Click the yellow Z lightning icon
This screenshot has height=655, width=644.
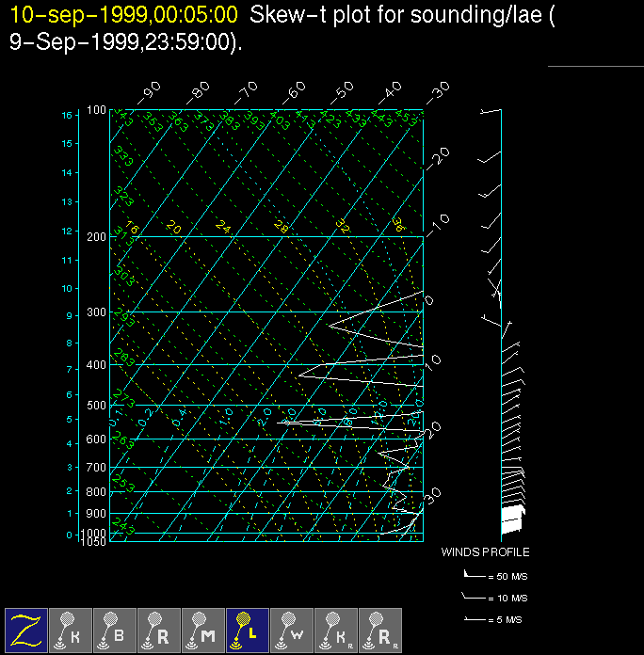point(27,629)
